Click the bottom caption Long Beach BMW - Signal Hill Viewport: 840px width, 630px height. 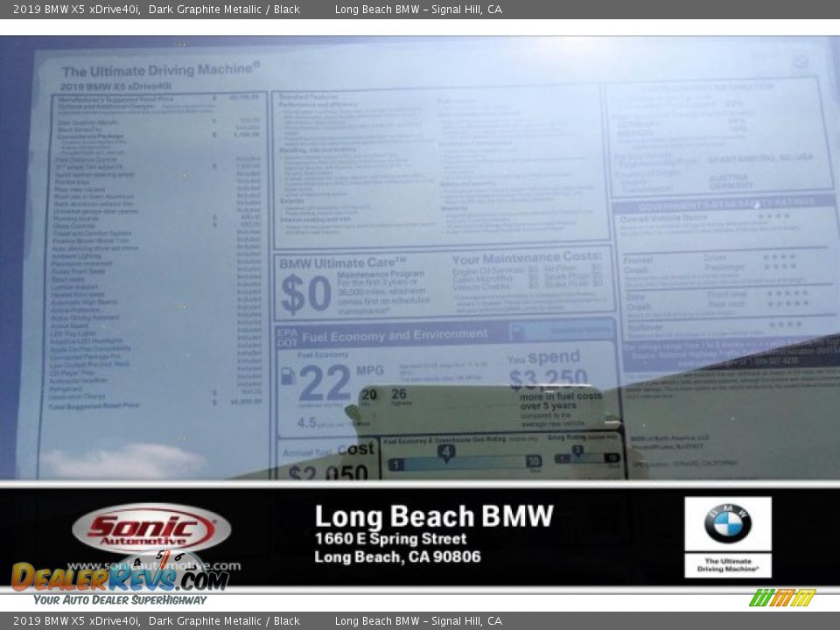click(418, 621)
